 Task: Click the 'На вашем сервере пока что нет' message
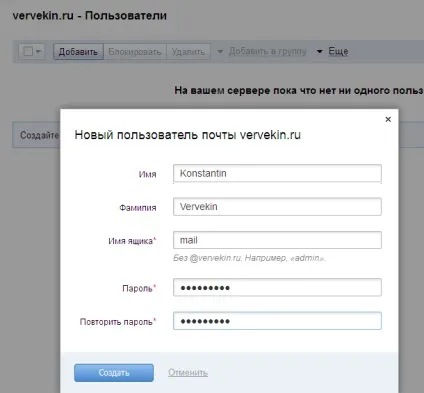(299, 90)
